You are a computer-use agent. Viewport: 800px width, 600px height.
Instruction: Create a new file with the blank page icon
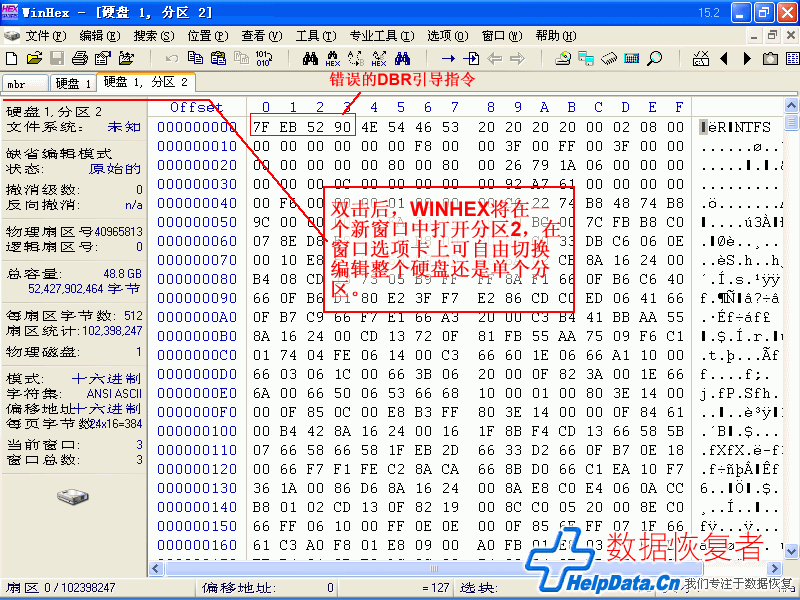point(11,58)
